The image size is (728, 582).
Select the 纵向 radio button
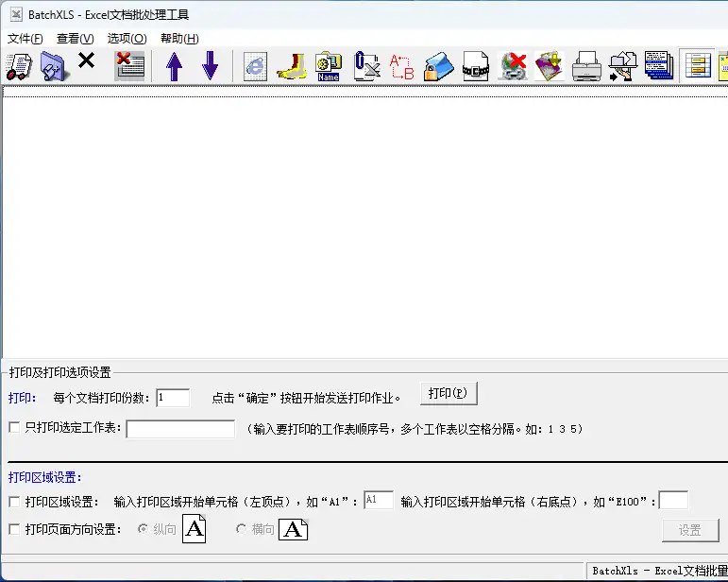[143, 529]
